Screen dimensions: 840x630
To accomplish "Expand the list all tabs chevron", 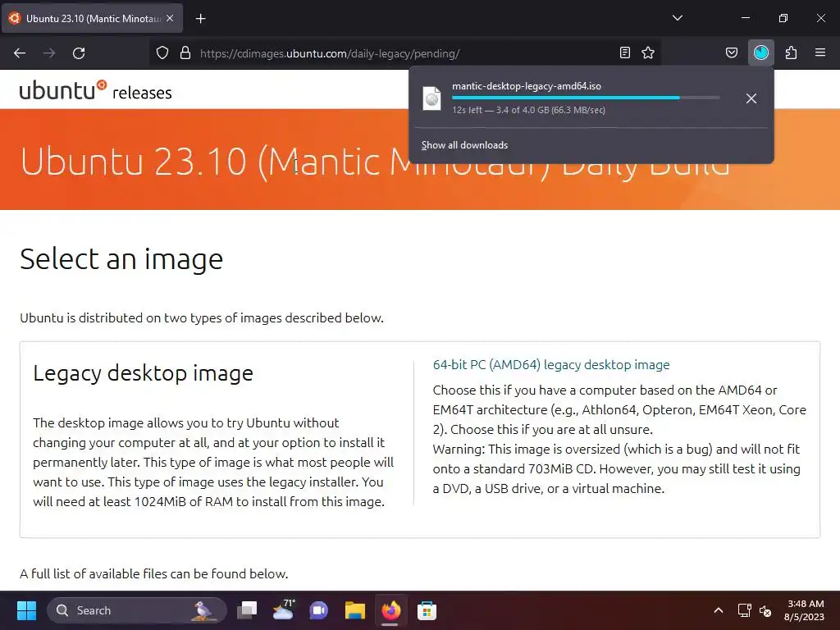I will pyautogui.click(x=677, y=18).
